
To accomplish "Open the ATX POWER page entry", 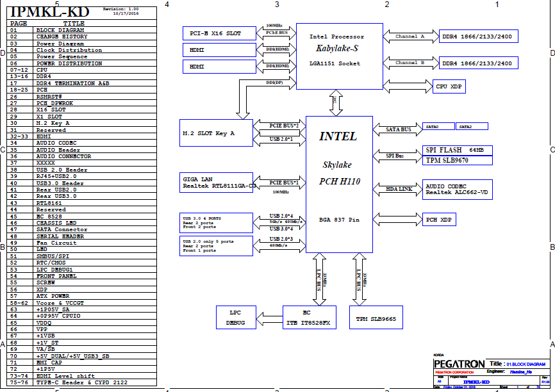I will 53,296.
